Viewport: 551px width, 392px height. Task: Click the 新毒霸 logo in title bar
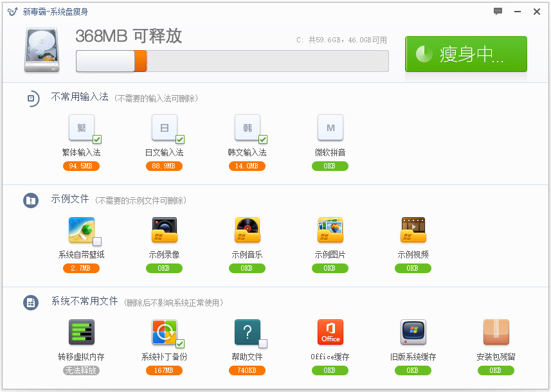click(13, 11)
